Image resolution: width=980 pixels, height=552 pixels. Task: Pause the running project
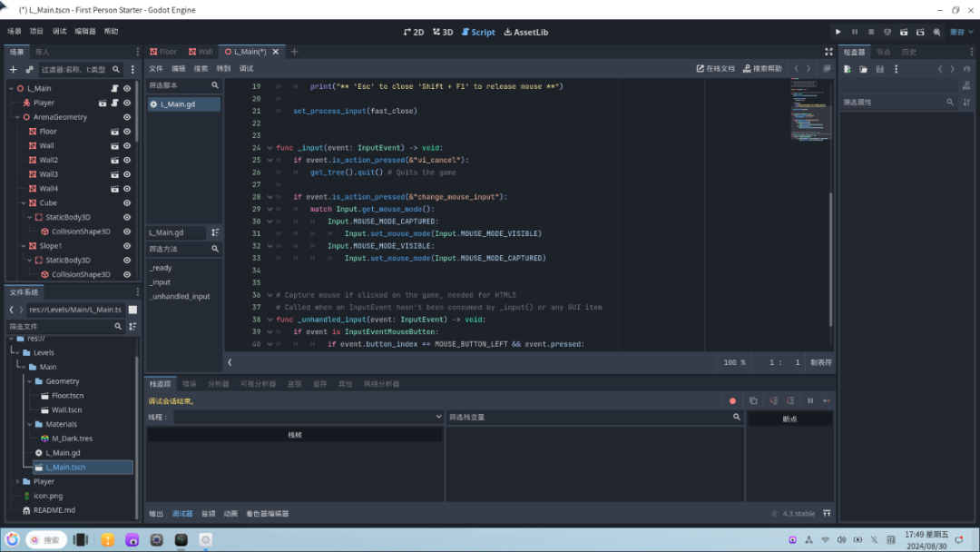coord(855,32)
